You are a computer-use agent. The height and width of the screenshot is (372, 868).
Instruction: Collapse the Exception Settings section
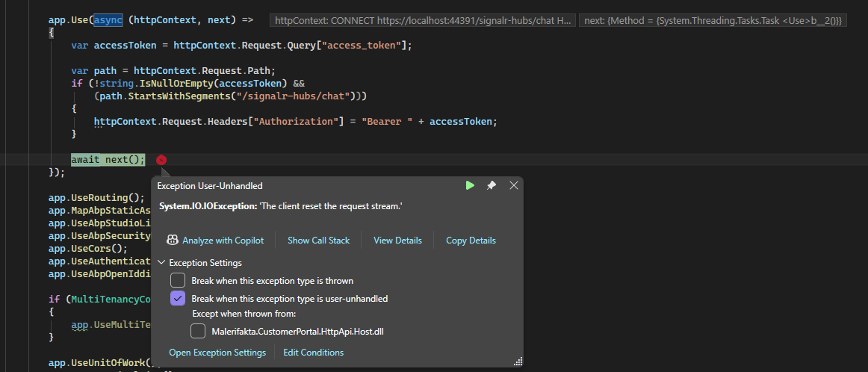click(x=161, y=263)
